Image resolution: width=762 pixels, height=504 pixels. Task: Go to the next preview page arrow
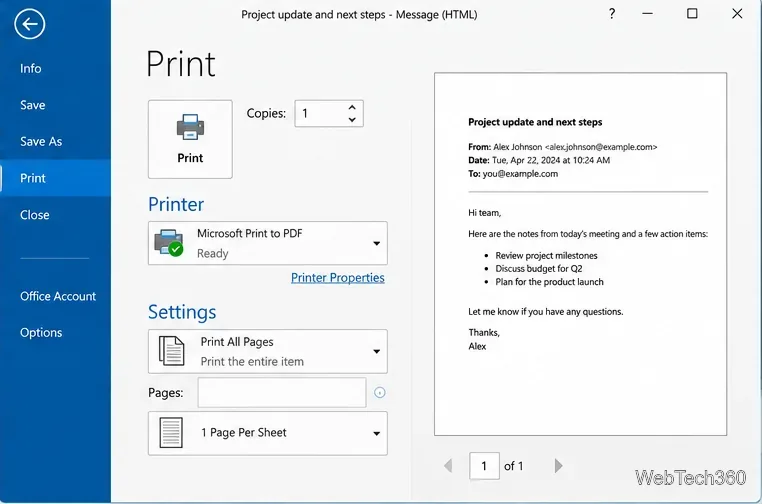[558, 466]
